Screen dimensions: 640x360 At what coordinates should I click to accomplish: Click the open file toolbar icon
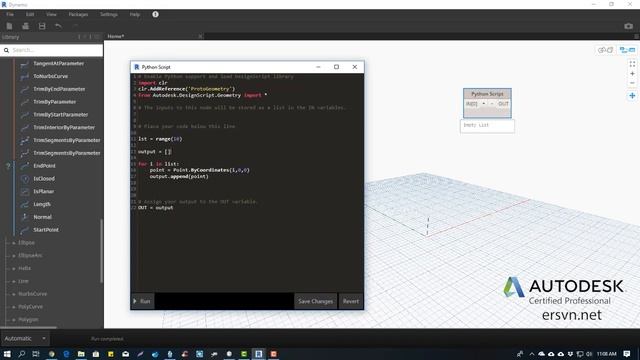[25, 26]
